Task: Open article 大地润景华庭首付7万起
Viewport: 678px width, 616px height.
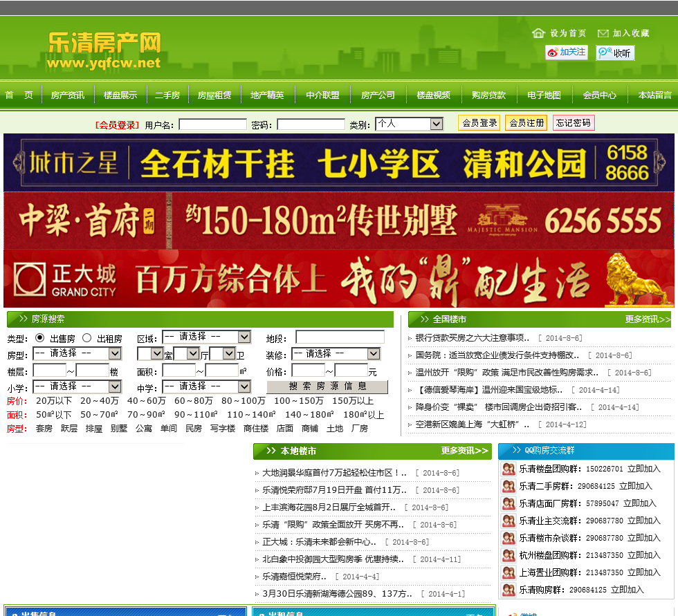Action: pos(334,473)
